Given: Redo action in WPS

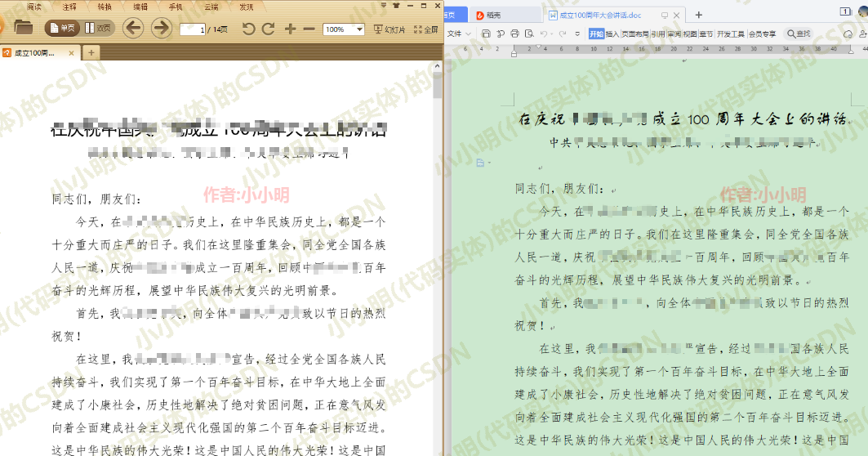Looking at the screenshot, I should tap(563, 34).
